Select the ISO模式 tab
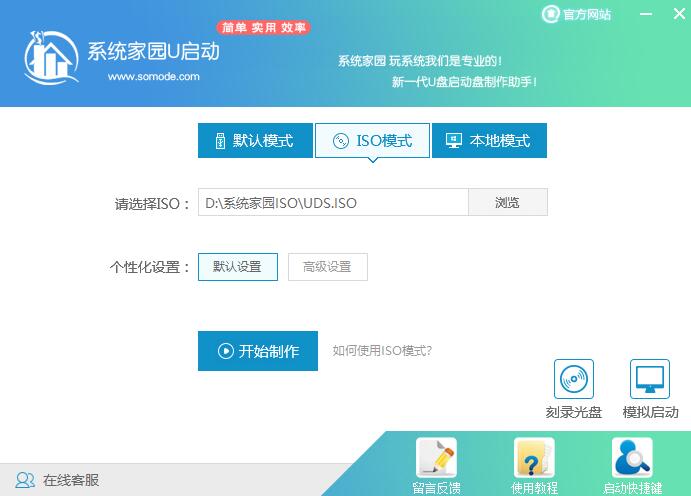The image size is (691, 496). coord(372,141)
